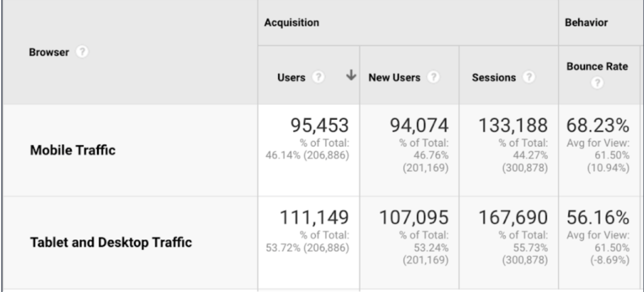Click the descending sort arrow in Users column
This screenshot has height=292, width=644.
[x=351, y=75]
